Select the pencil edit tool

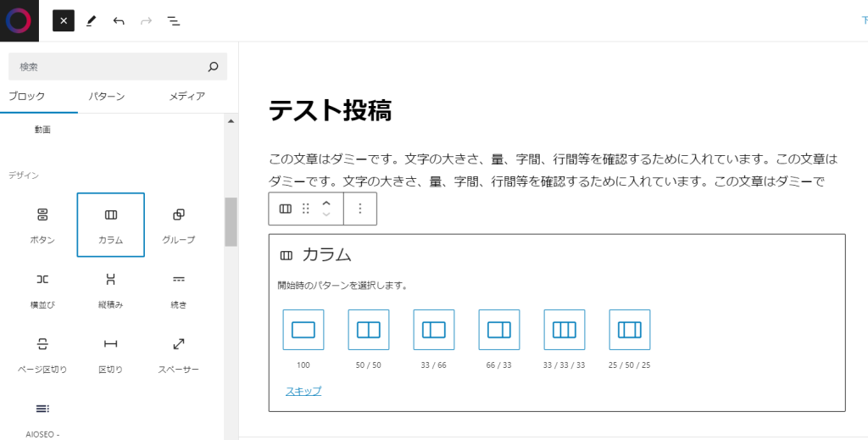click(92, 20)
